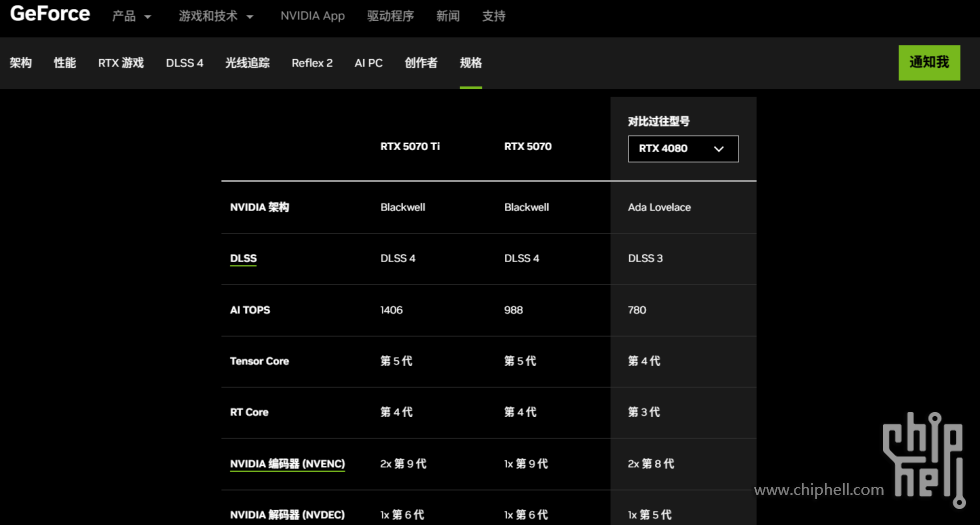Open the RTX 4080 comparison dropdown

point(683,149)
